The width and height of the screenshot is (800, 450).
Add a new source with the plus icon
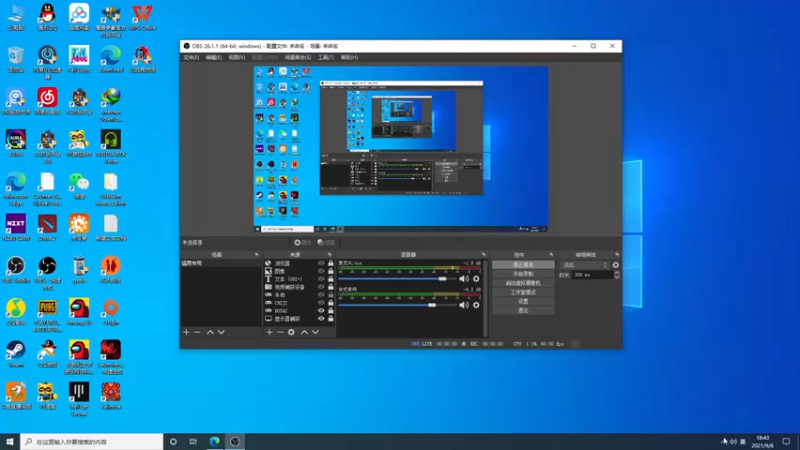[269, 332]
